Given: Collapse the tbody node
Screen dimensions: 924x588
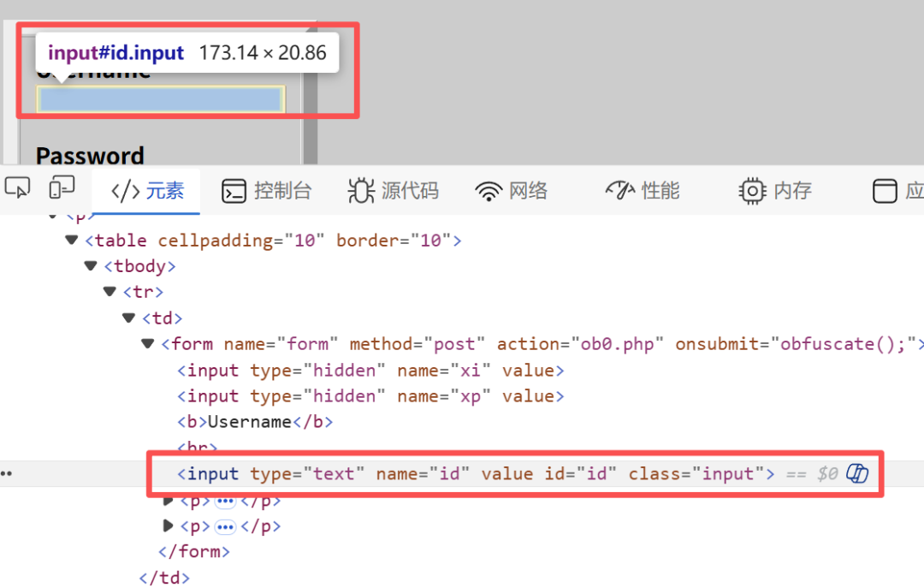Looking at the screenshot, I should (91, 266).
